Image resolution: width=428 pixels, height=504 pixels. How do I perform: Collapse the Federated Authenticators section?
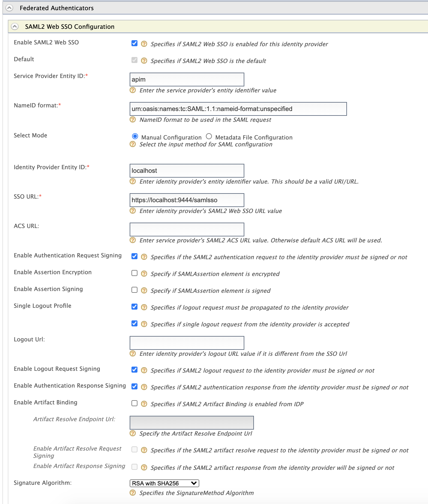click(10, 8)
